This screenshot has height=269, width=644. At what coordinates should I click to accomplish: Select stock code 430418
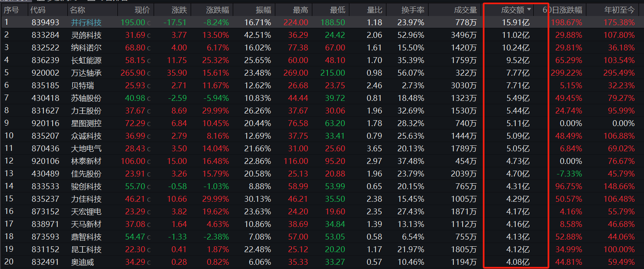[x=45, y=98]
